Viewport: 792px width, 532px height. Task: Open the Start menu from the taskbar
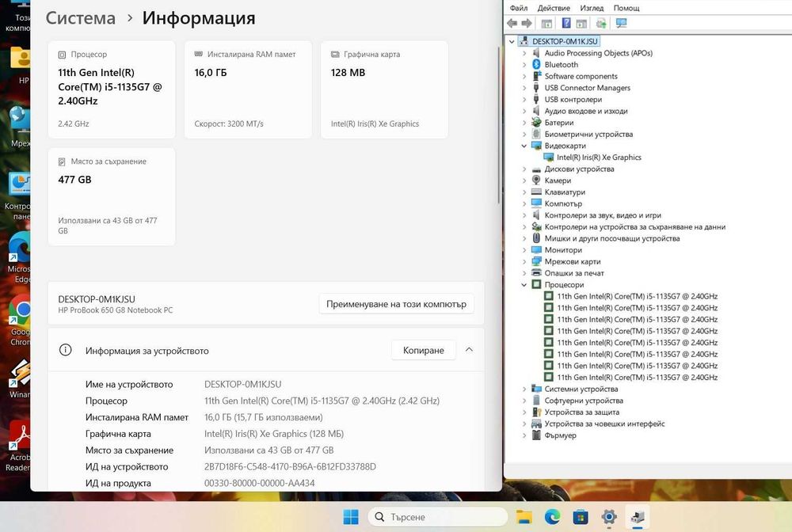tap(351, 517)
